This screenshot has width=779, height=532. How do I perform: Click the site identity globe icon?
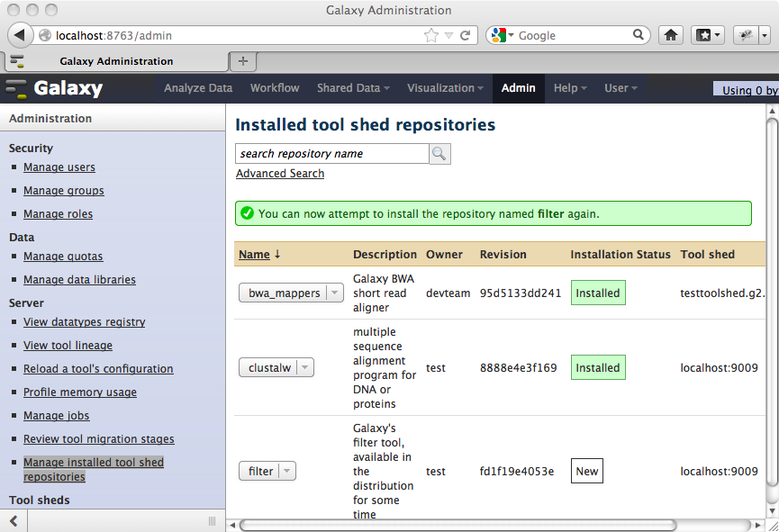[45, 35]
